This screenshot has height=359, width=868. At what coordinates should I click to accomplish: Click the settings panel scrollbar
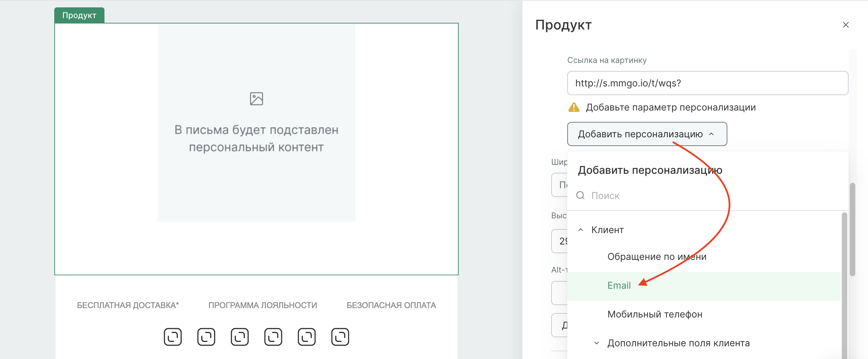pos(852,229)
